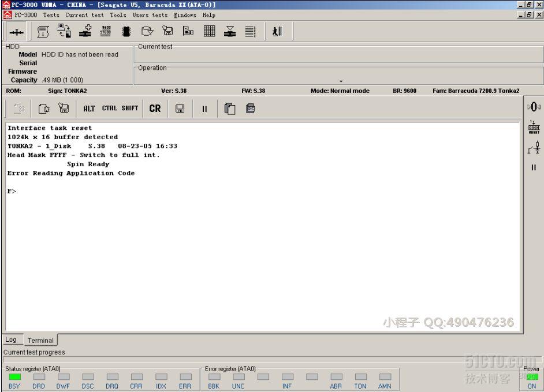
Task: Click the RESET icon in right sidebar
Action: coord(534,128)
